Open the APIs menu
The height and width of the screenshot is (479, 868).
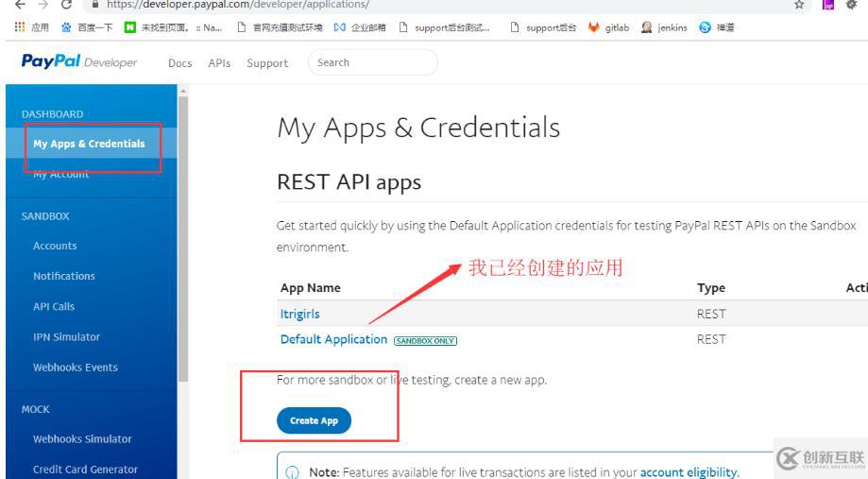tap(219, 63)
